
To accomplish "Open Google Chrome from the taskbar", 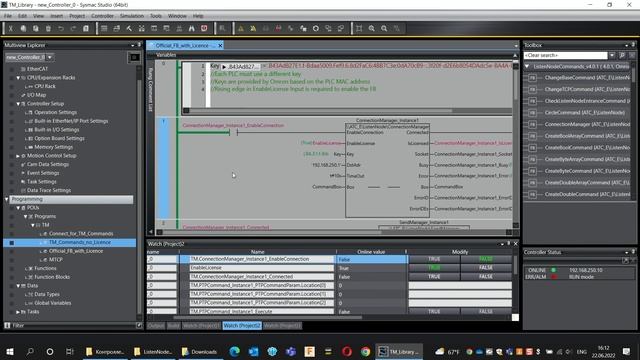I will pyautogui.click(x=365, y=351).
